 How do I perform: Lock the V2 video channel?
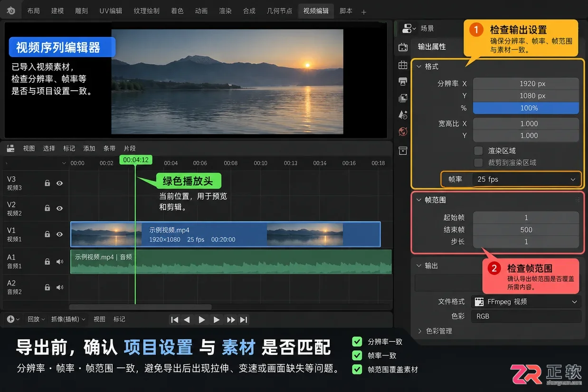[x=47, y=208]
